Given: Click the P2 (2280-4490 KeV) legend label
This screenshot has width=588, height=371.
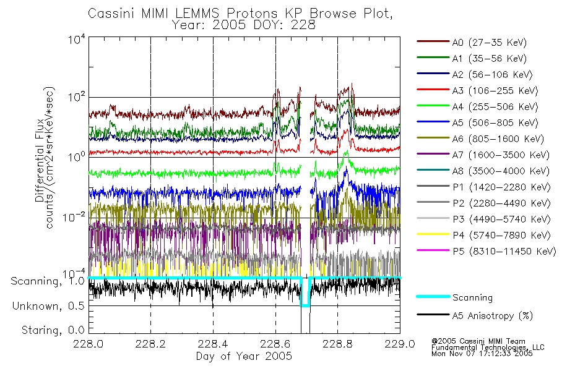Looking at the screenshot, I should [x=501, y=203].
